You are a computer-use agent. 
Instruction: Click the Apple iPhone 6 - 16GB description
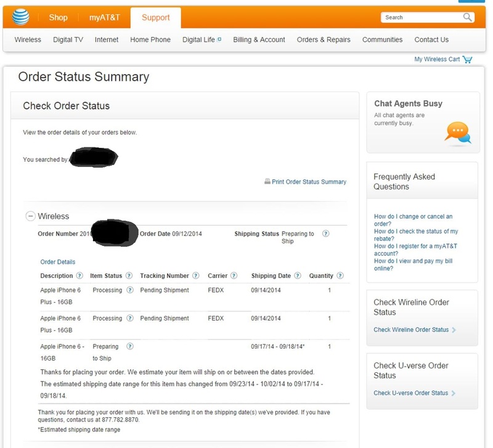pos(62,352)
